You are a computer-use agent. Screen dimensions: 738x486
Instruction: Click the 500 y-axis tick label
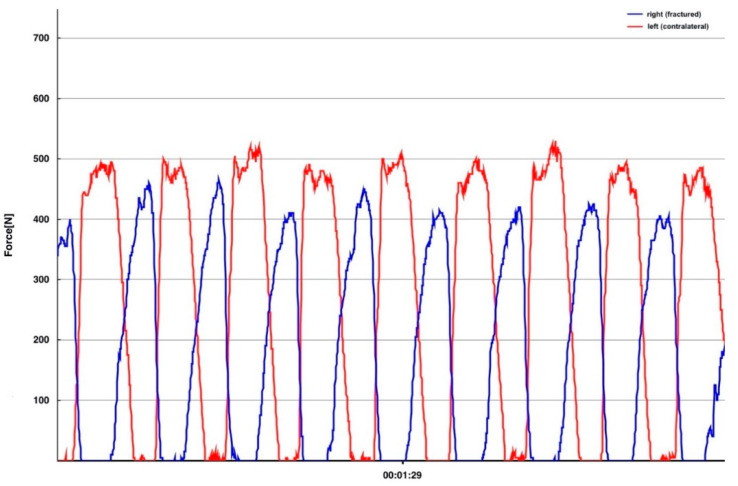pyautogui.click(x=41, y=159)
